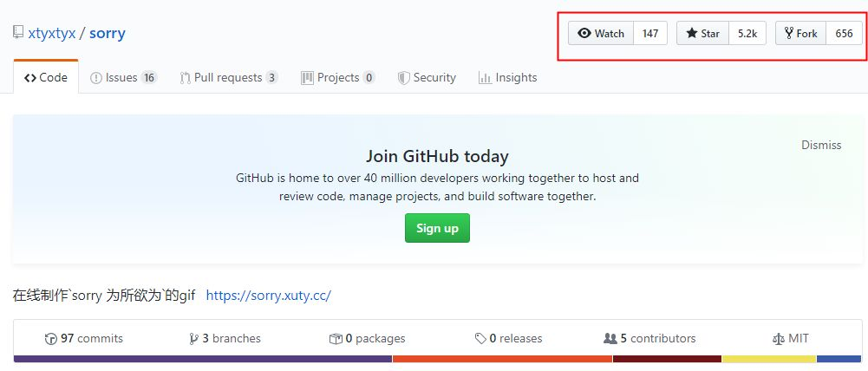The height and width of the screenshot is (371, 868).
Task: Click the dark red language bar segment
Action: 667,359
